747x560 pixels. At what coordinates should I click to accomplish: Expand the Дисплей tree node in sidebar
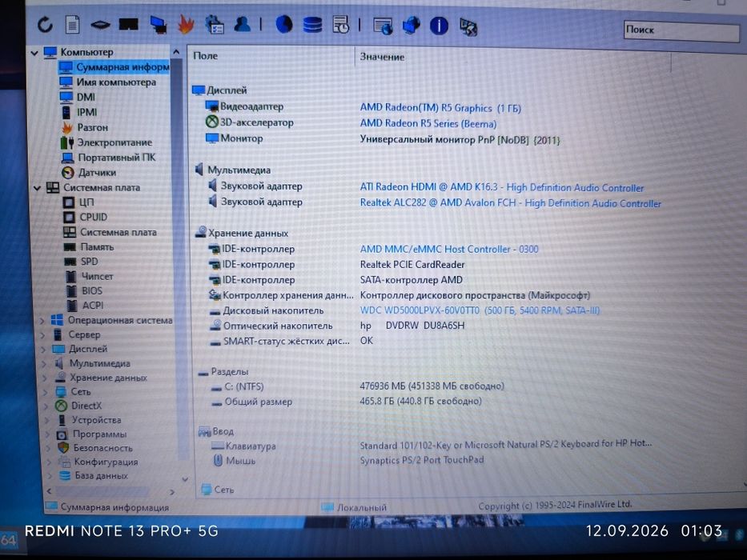43,349
